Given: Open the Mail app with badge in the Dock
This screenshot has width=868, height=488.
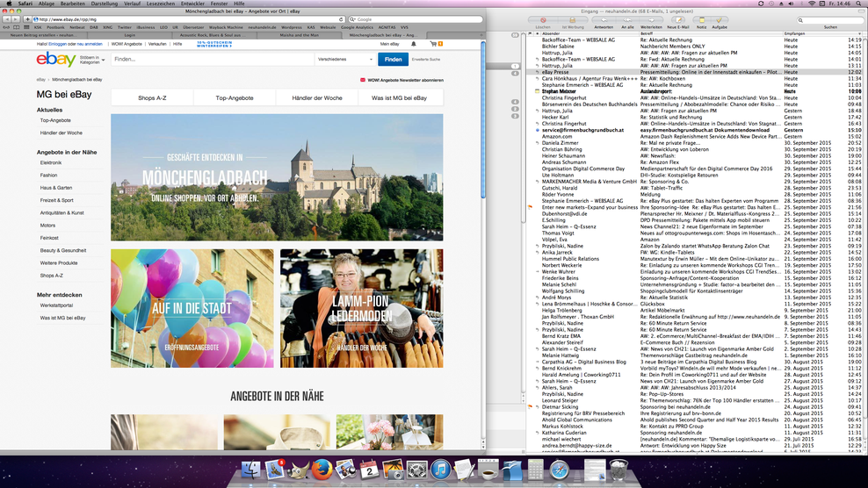Looking at the screenshot, I should 275,470.
